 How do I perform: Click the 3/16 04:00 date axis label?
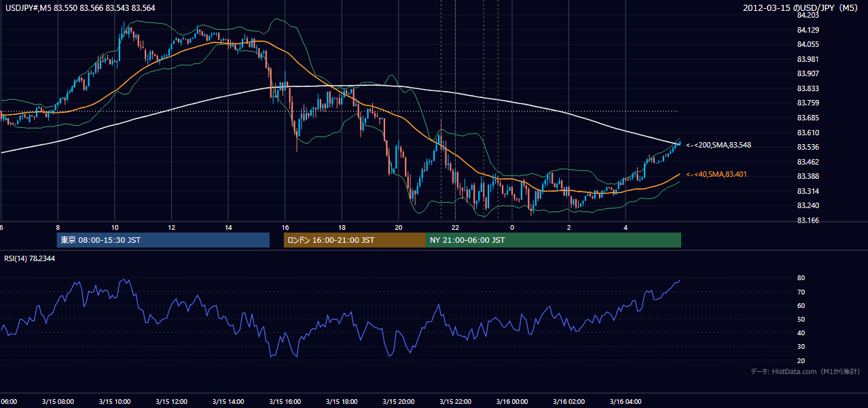click(626, 402)
